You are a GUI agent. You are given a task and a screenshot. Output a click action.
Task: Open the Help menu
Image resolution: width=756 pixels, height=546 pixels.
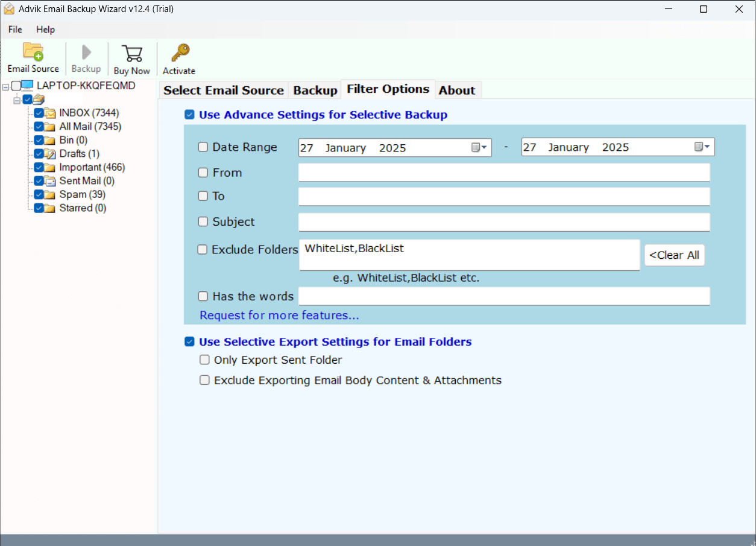coord(45,29)
